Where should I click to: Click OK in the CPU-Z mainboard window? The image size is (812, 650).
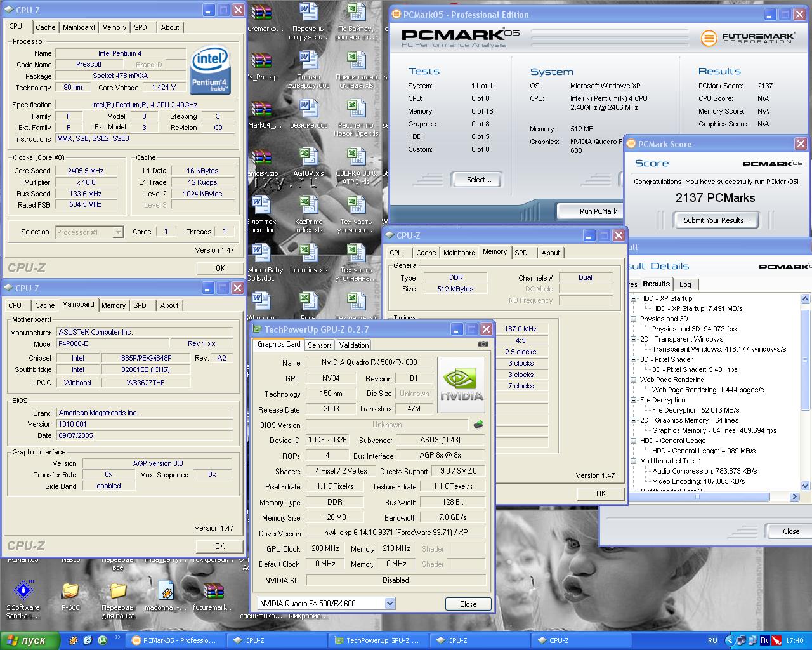[219, 546]
